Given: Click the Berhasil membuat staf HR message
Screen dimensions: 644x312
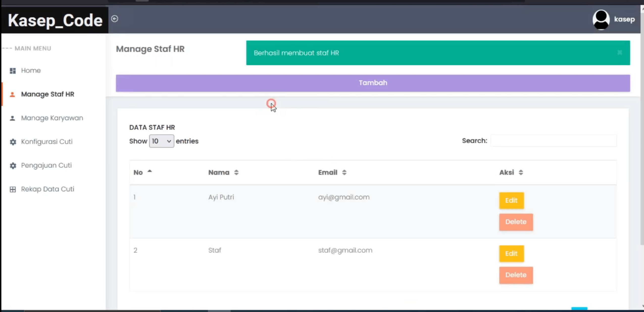Looking at the screenshot, I should (296, 53).
